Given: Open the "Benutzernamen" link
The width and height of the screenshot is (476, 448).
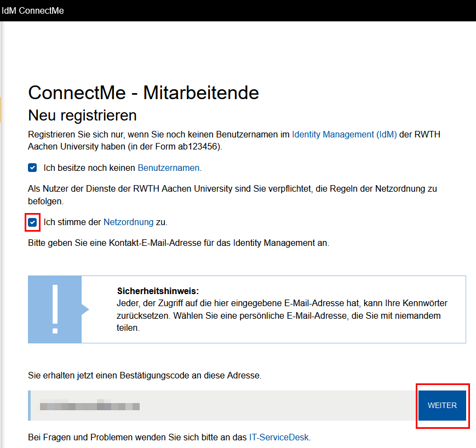Looking at the screenshot, I should click(168, 168).
